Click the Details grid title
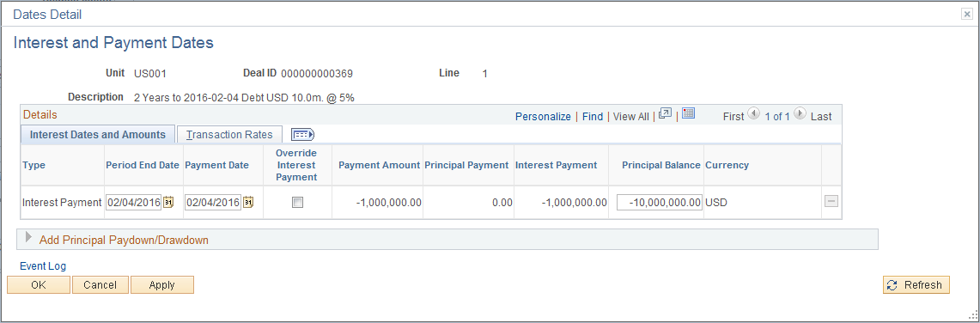Screen dimensions: 980x323 pos(40,114)
